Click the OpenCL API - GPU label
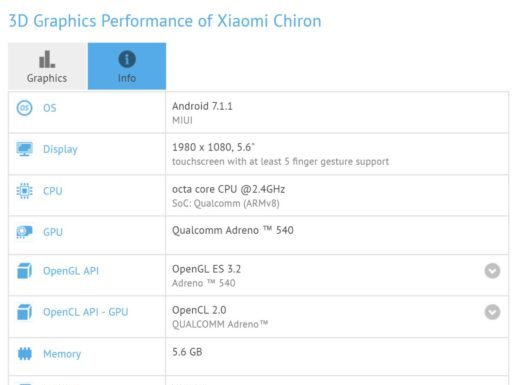 pos(86,312)
